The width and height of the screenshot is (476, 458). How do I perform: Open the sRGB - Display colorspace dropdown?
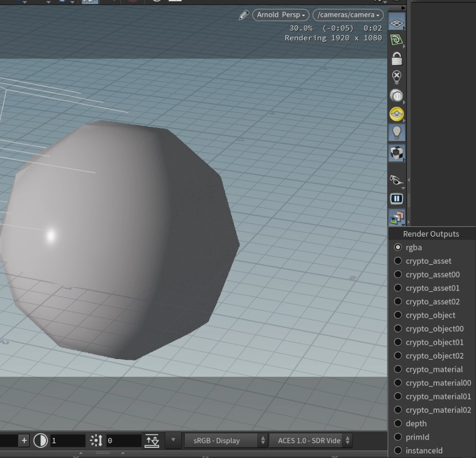226,441
